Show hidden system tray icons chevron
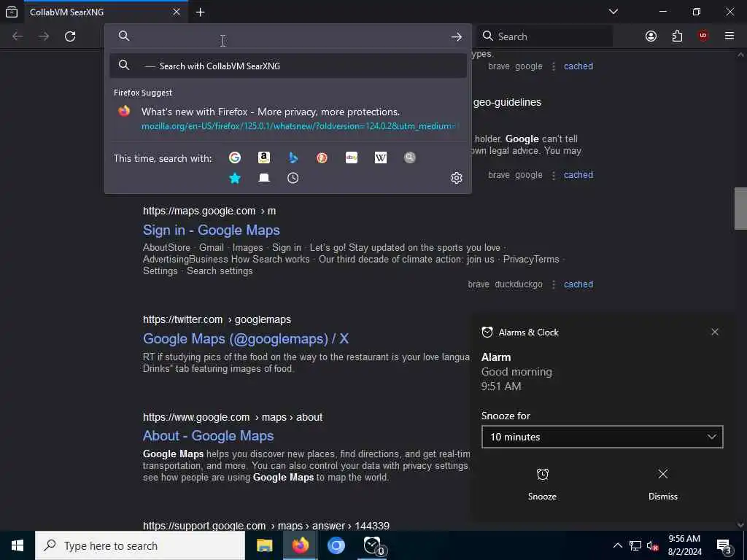Image resolution: width=747 pixels, height=560 pixels. click(x=617, y=545)
